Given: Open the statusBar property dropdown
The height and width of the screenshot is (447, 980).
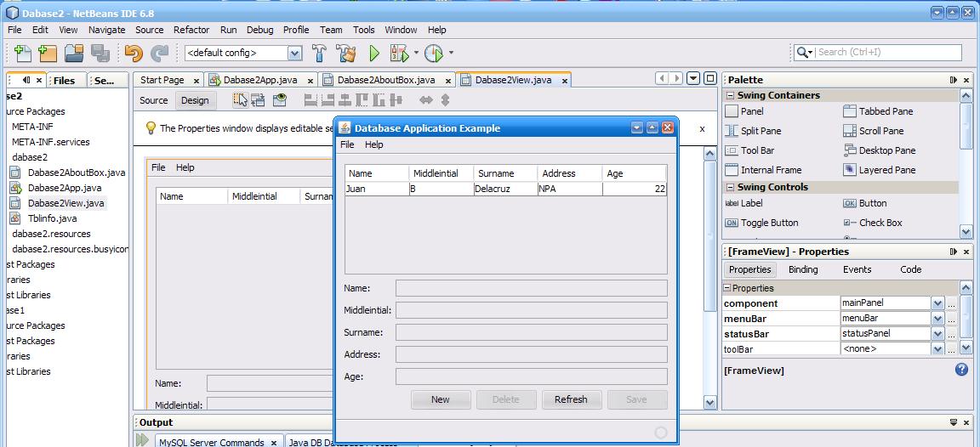Looking at the screenshot, I should [x=937, y=333].
